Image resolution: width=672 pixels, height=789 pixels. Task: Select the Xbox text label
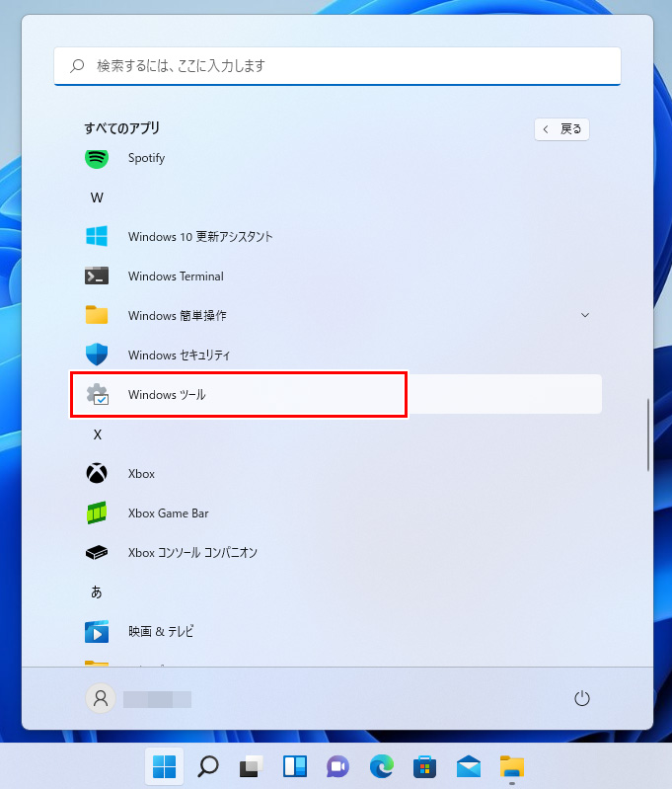141,474
